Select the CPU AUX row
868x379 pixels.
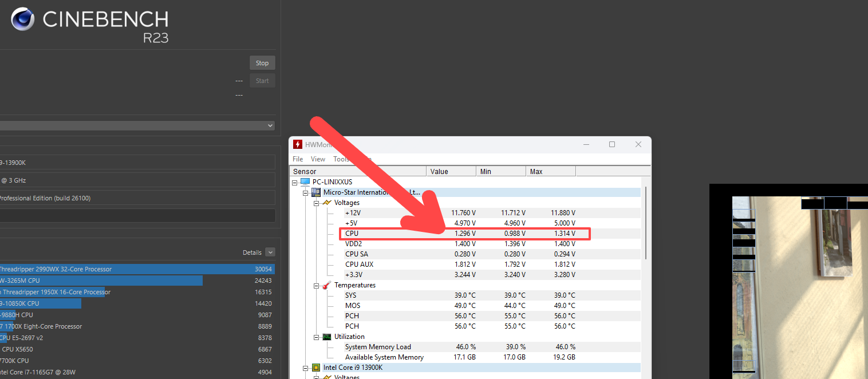(x=466, y=264)
